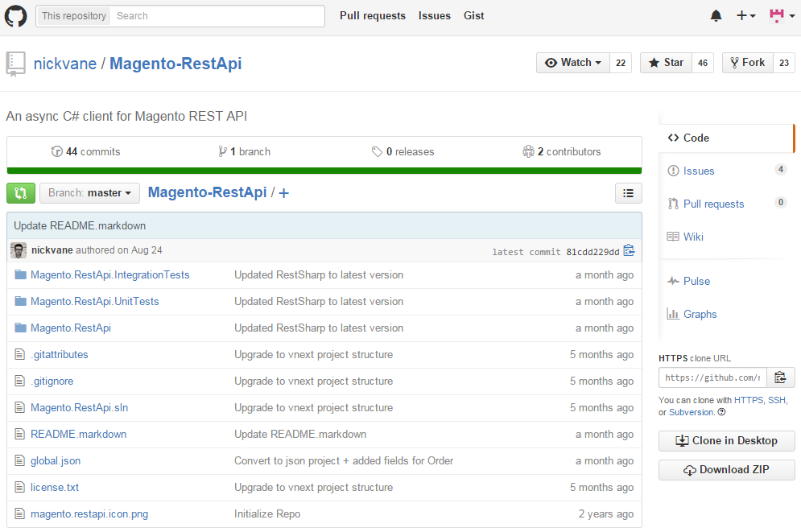Open the Wiki sidebar link

(693, 237)
